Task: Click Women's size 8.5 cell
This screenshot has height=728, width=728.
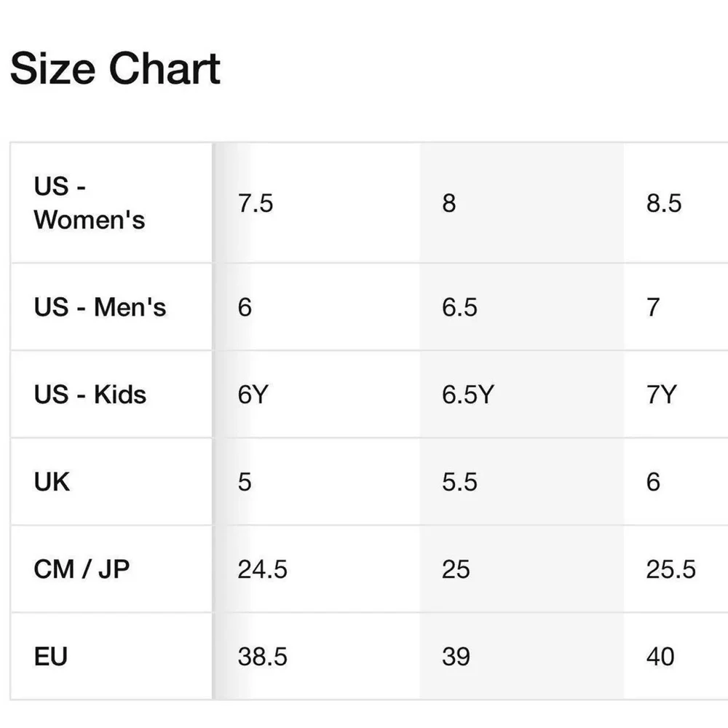Action: [664, 203]
